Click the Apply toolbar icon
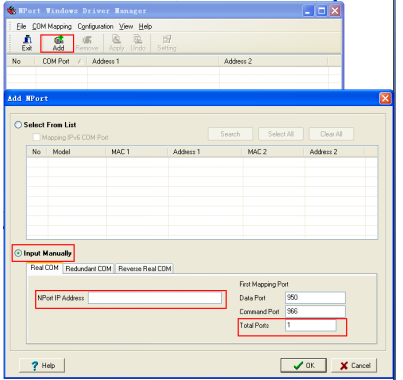The height and width of the screenshot is (380, 403). click(x=116, y=43)
